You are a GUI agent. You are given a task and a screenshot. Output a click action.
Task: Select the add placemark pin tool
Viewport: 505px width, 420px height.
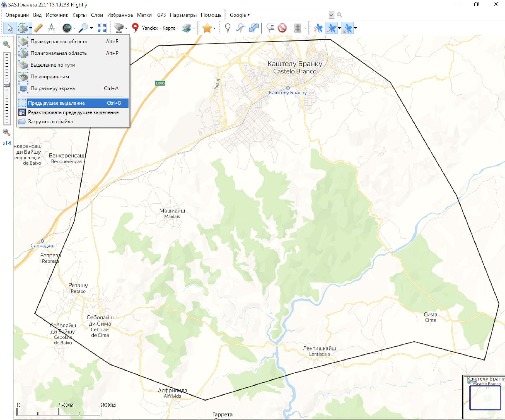[228, 28]
